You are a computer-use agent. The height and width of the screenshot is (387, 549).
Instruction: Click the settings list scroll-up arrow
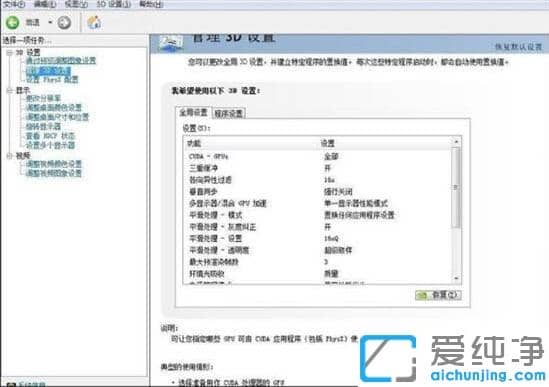(x=456, y=142)
